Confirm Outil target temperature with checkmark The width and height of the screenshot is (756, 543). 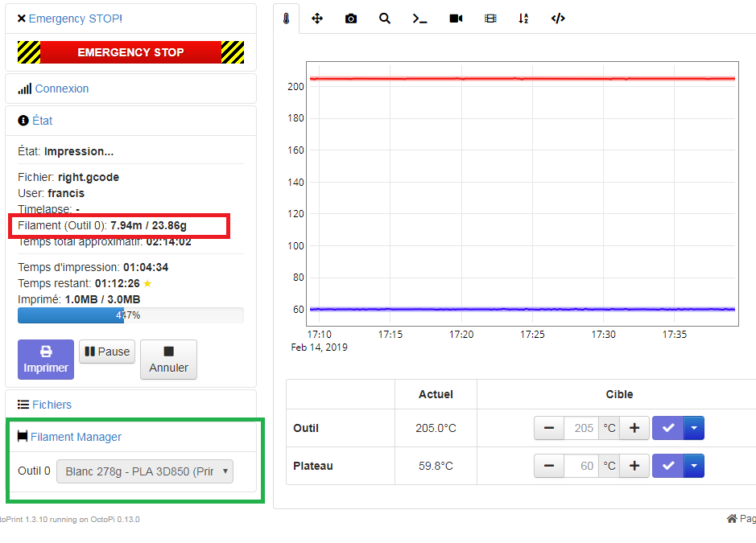click(x=667, y=428)
